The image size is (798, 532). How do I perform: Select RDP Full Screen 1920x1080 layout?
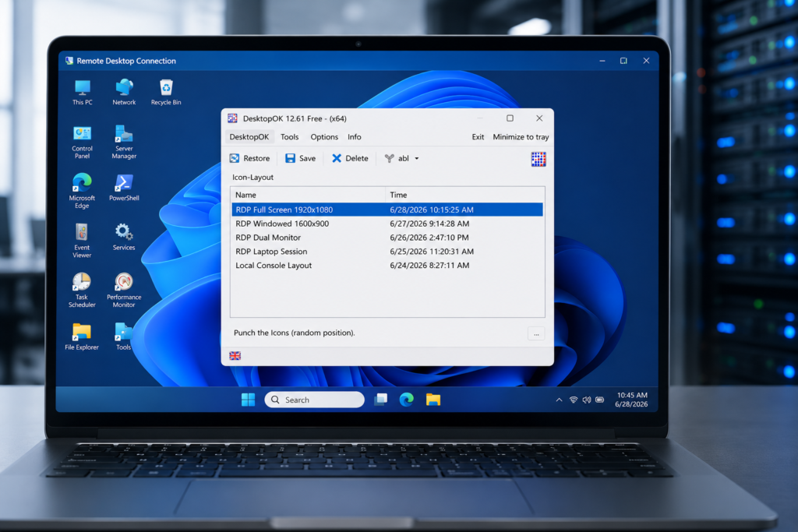pyautogui.click(x=387, y=210)
